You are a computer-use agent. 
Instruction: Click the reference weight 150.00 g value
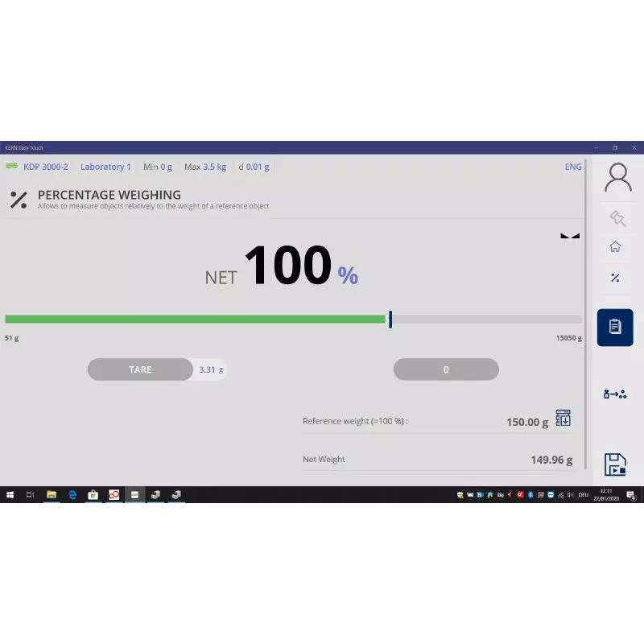527,422
